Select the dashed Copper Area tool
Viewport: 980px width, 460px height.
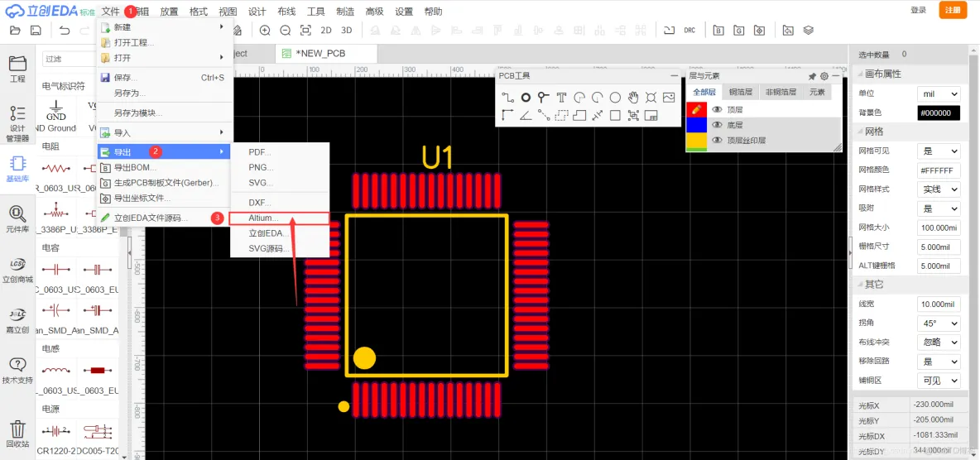561,115
